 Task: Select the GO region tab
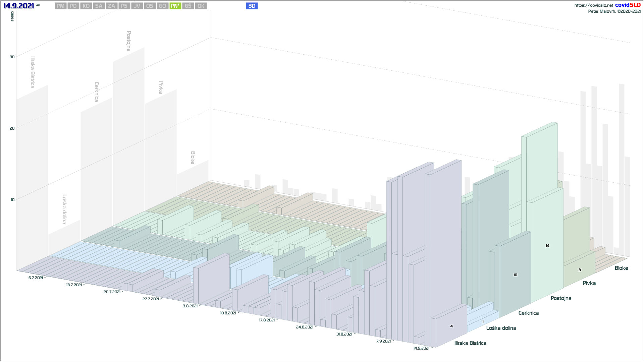click(162, 6)
